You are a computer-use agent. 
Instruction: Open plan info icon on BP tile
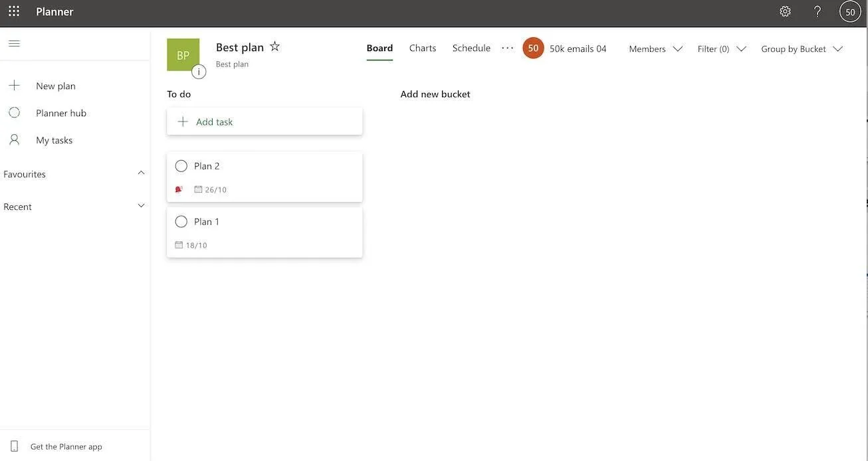pos(198,72)
